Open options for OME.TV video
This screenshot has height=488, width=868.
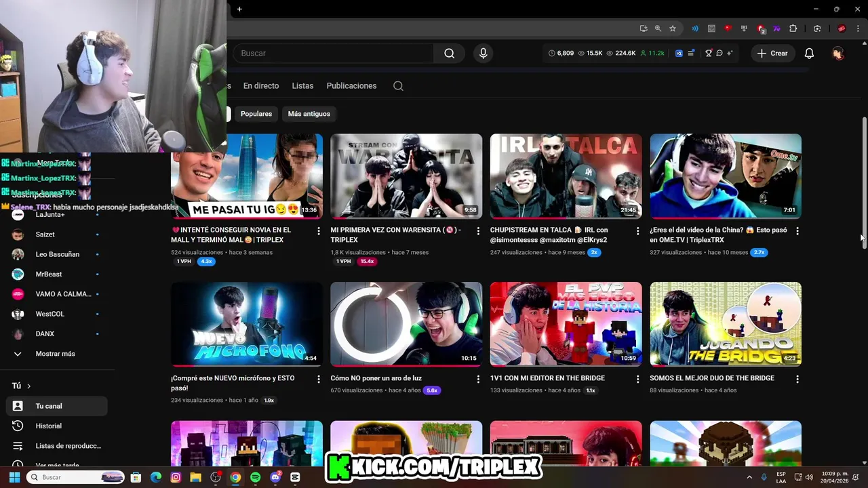797,231
